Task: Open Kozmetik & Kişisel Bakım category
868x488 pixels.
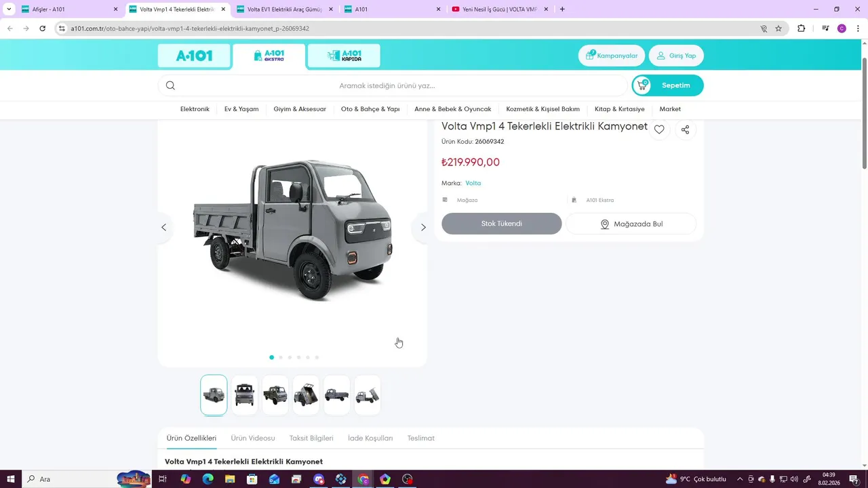Action: tap(543, 109)
